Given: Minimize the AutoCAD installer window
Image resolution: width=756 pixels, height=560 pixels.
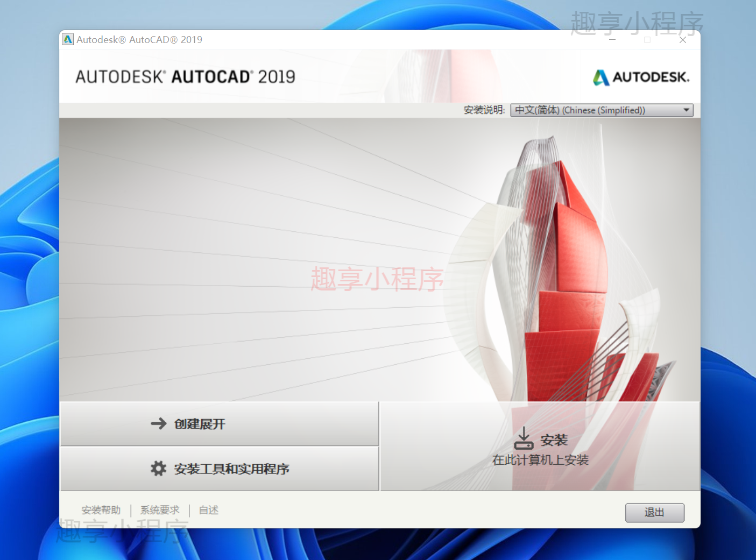Looking at the screenshot, I should [x=612, y=40].
